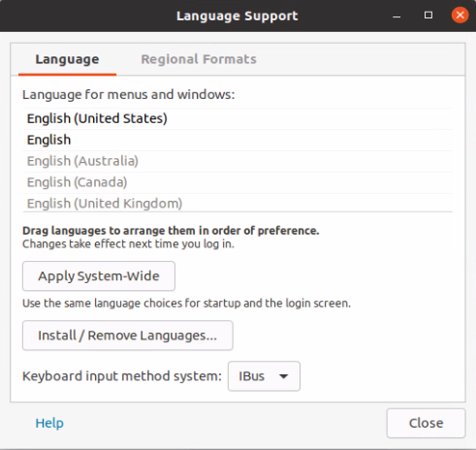476x450 pixels.
Task: Close window with the orange X icon
Action: (x=460, y=15)
